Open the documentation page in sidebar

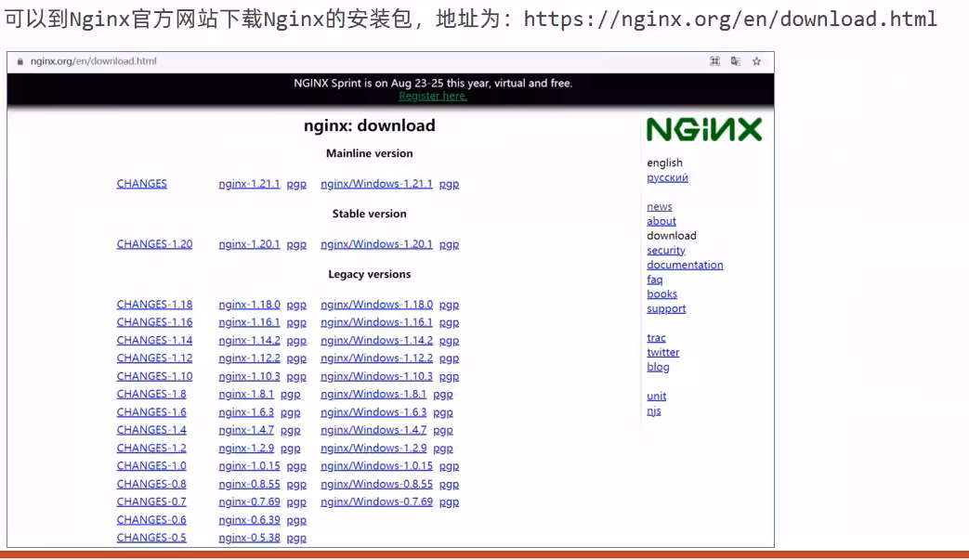685,265
